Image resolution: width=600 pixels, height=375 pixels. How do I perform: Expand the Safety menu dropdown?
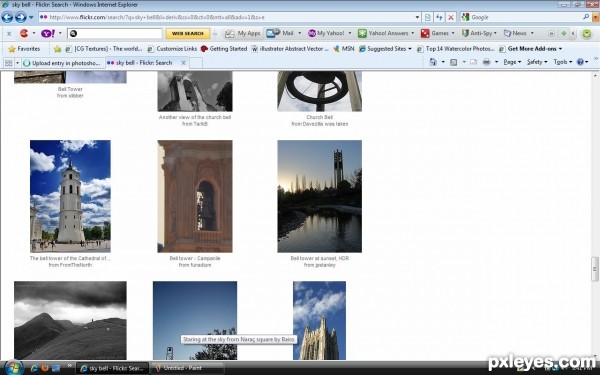coord(537,62)
